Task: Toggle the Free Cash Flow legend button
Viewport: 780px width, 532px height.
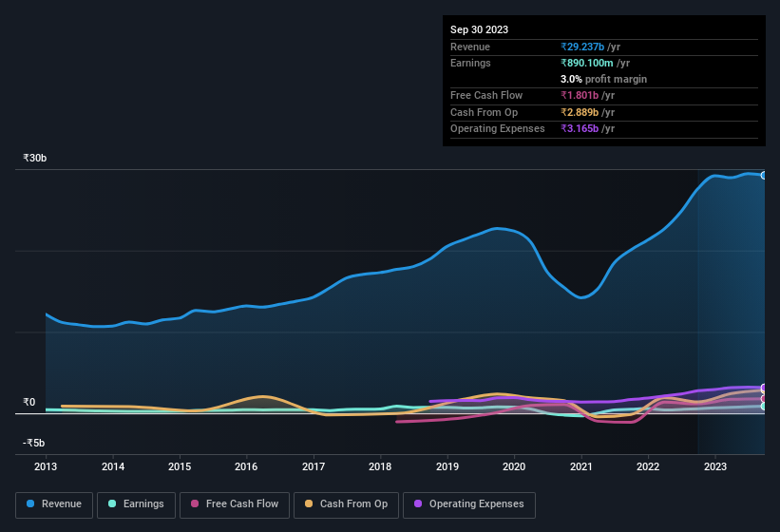Action: (x=235, y=504)
